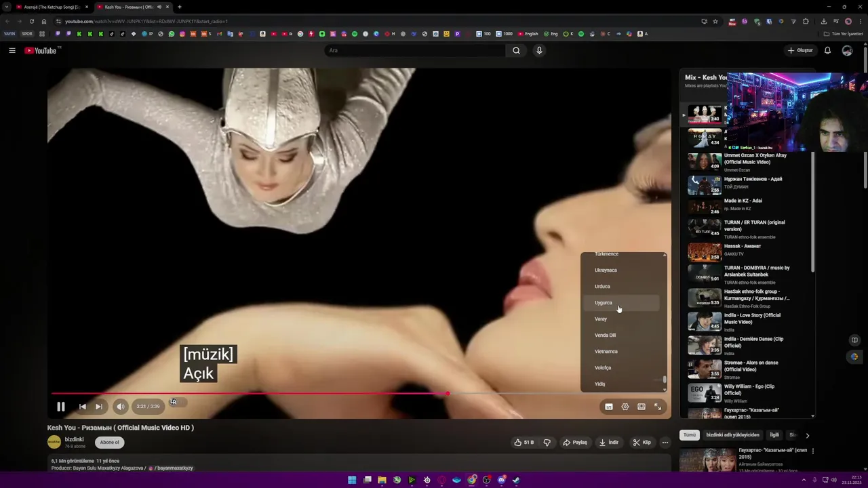
Task: Open more actions three-dot menu under video
Action: pyautogui.click(x=665, y=443)
